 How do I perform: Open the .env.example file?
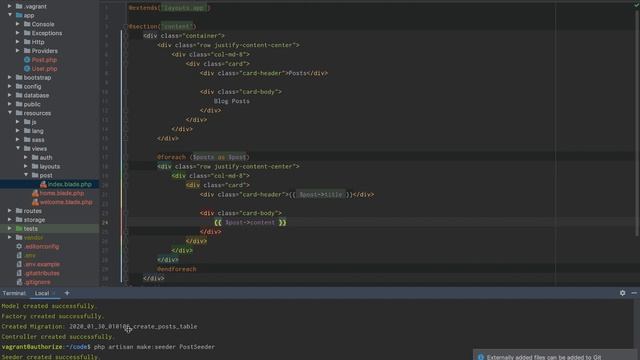pos(42,264)
